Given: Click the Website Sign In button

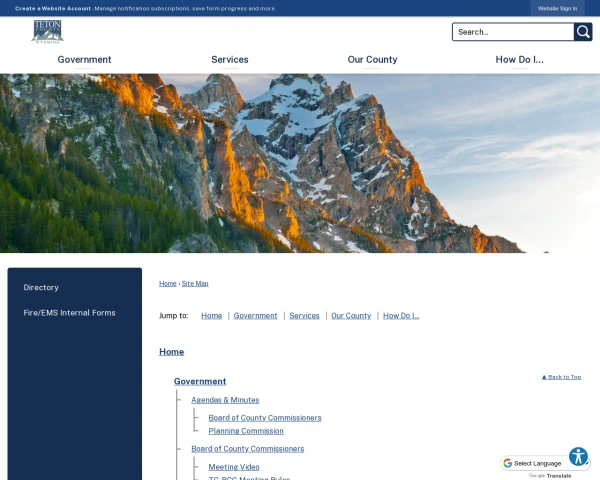Looking at the screenshot, I should (557, 8).
